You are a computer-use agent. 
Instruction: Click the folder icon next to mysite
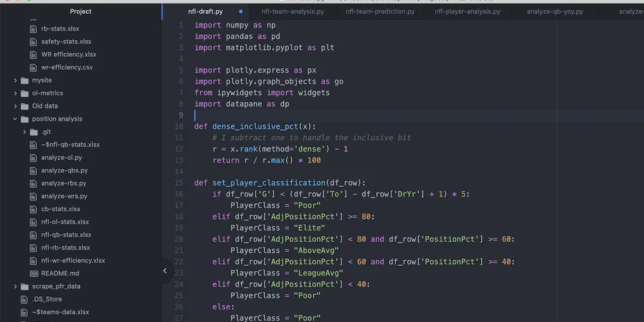(25, 81)
